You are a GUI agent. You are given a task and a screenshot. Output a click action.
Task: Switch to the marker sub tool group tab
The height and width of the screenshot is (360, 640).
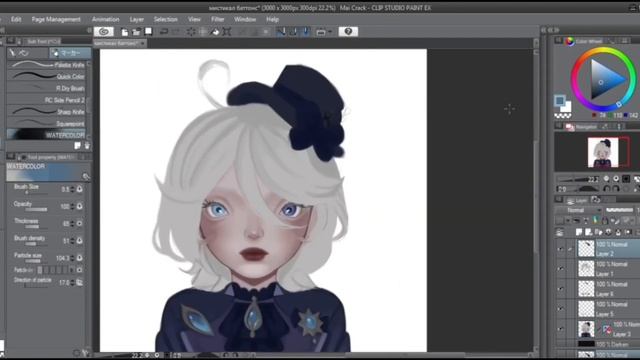70,53
